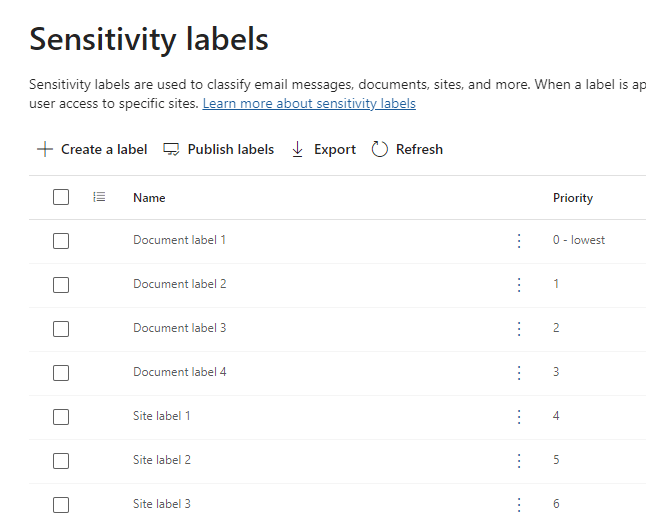Open more actions for Site label 2
Image resolution: width=646 pixels, height=518 pixels.
click(x=519, y=460)
